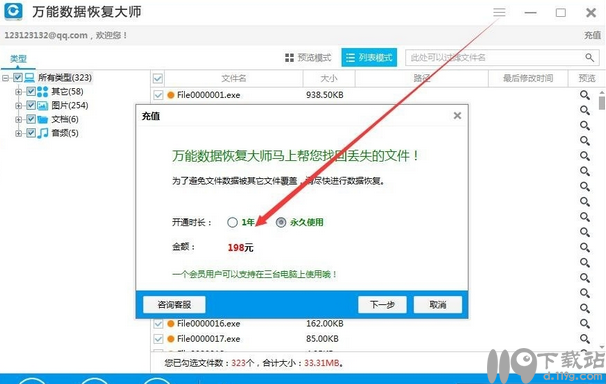Screen dimensions: 606x384
Task: Collapse the 所有类型 tree node
Action: coord(5,78)
